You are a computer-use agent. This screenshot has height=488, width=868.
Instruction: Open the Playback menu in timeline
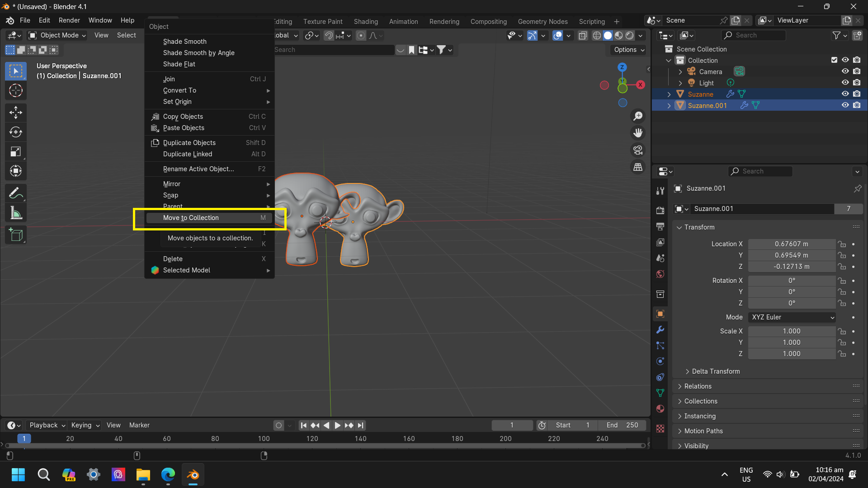pyautogui.click(x=47, y=425)
